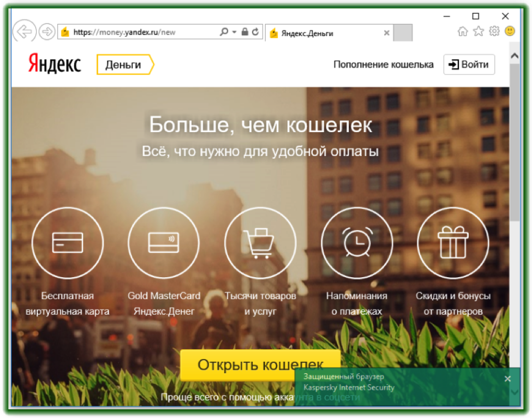
Task: Click the smiley feedback icon
Action: pos(510,31)
